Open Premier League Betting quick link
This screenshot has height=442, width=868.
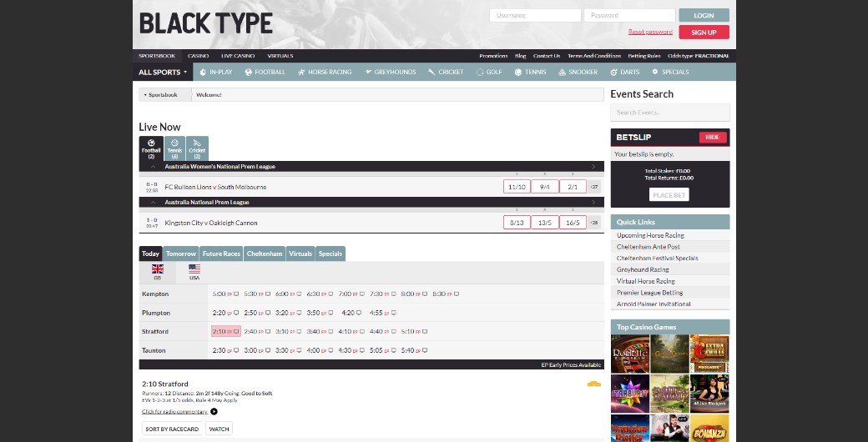[x=650, y=293]
